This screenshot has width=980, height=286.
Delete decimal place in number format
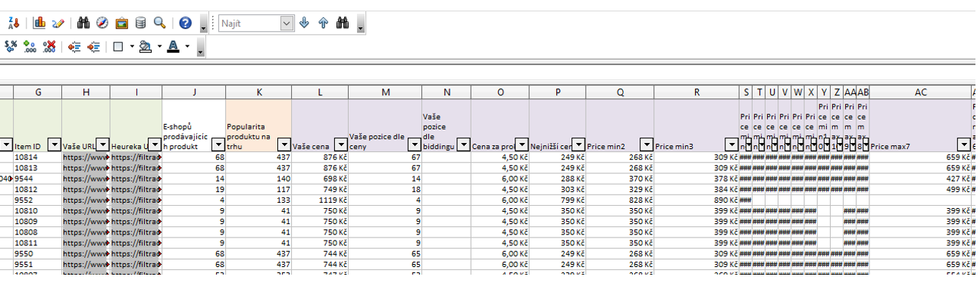pyautogui.click(x=49, y=46)
